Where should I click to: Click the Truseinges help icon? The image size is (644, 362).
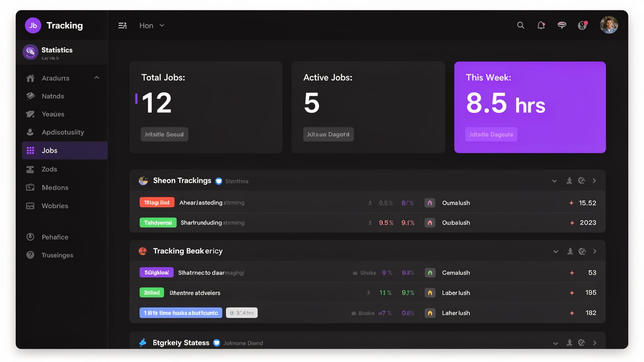click(x=30, y=255)
